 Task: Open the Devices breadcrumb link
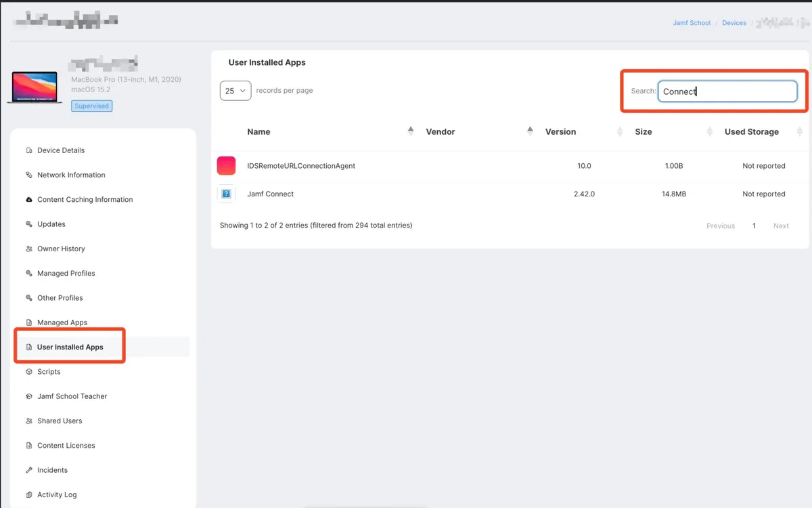point(734,22)
